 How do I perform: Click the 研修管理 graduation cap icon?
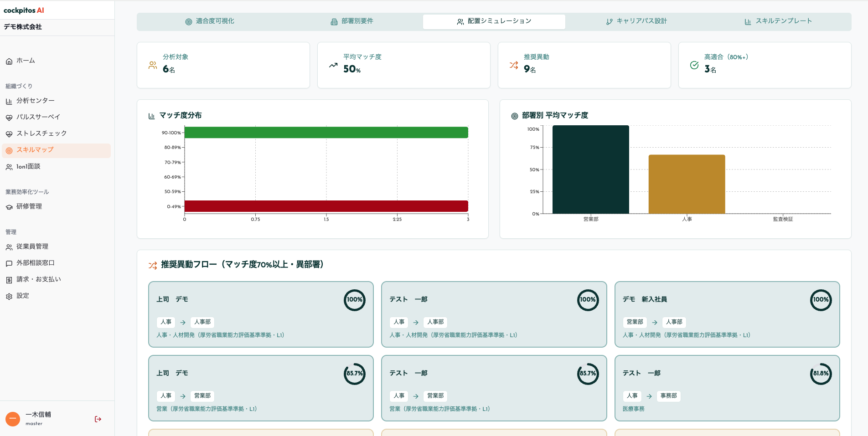coord(9,207)
